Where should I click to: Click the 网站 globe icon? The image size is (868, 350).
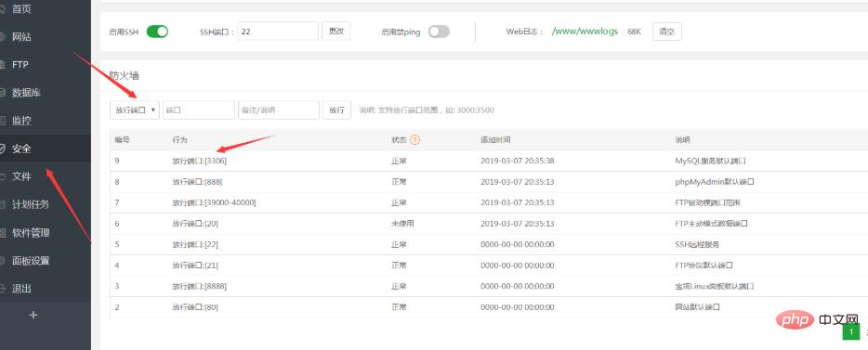(x=2, y=37)
